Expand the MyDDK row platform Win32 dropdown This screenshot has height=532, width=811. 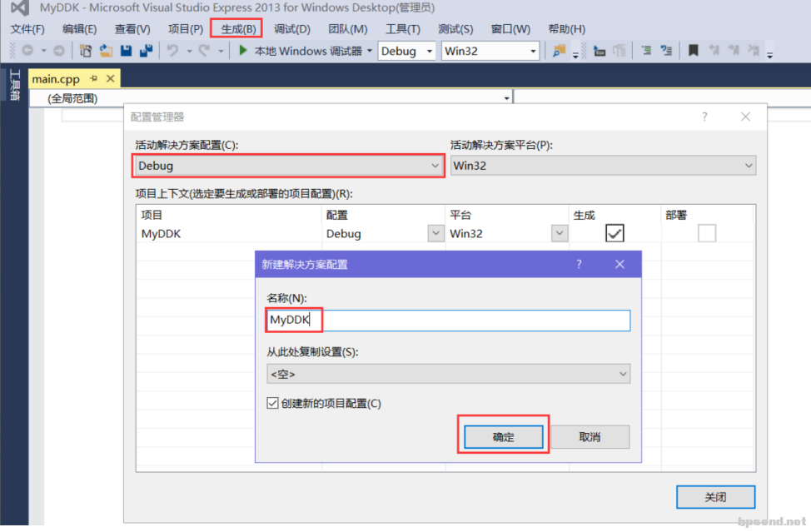[x=559, y=233]
